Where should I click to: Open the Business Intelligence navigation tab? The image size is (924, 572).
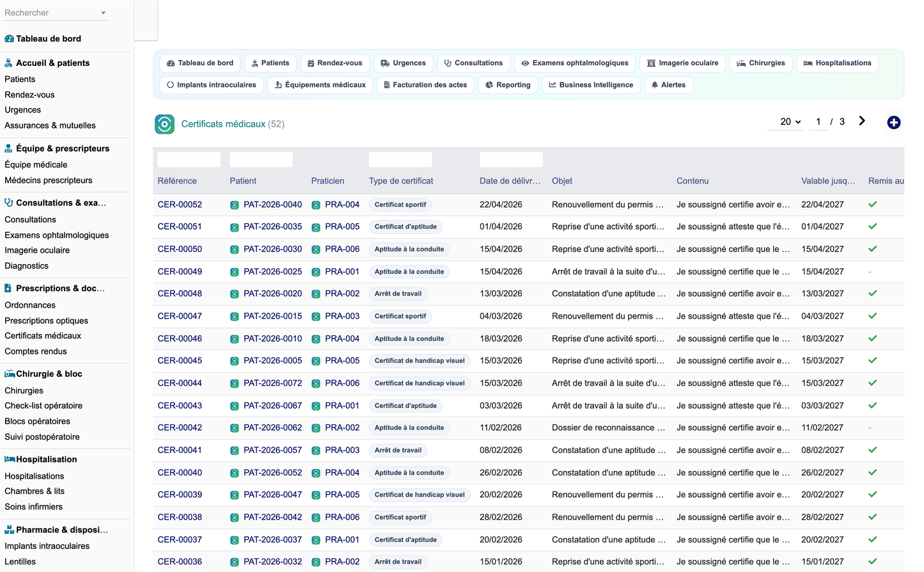[x=591, y=85]
